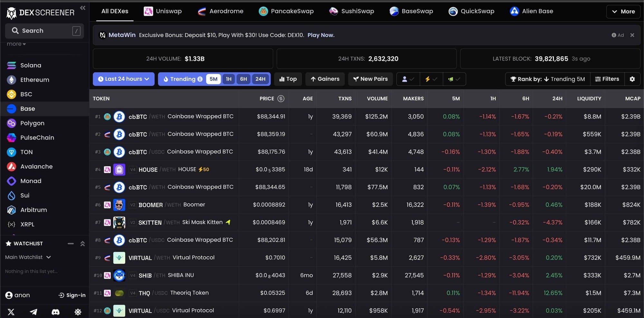The image size is (644, 318).
Task: Click the Gainers button
Action: point(325,79)
